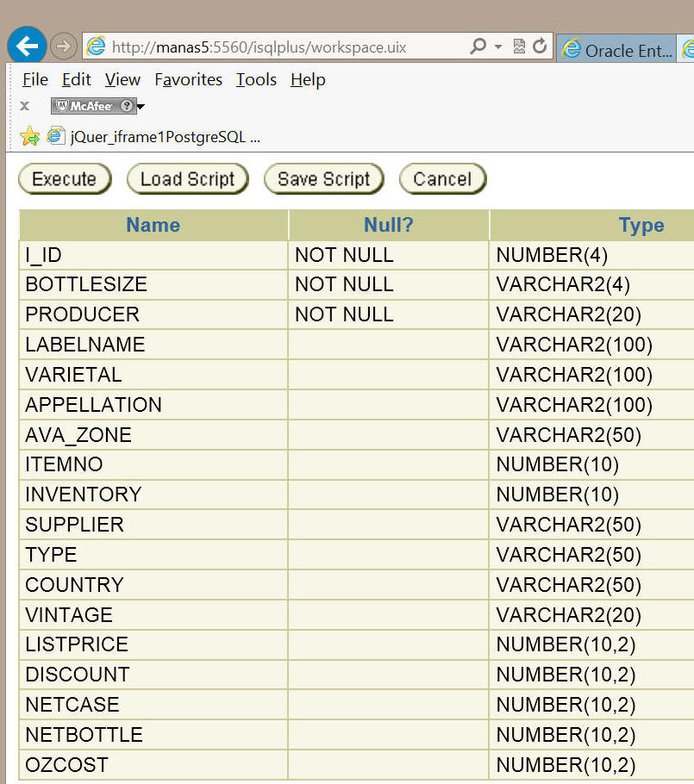694x784 pixels.
Task: Select the LISTPRICE name cell
Action: pos(153,644)
